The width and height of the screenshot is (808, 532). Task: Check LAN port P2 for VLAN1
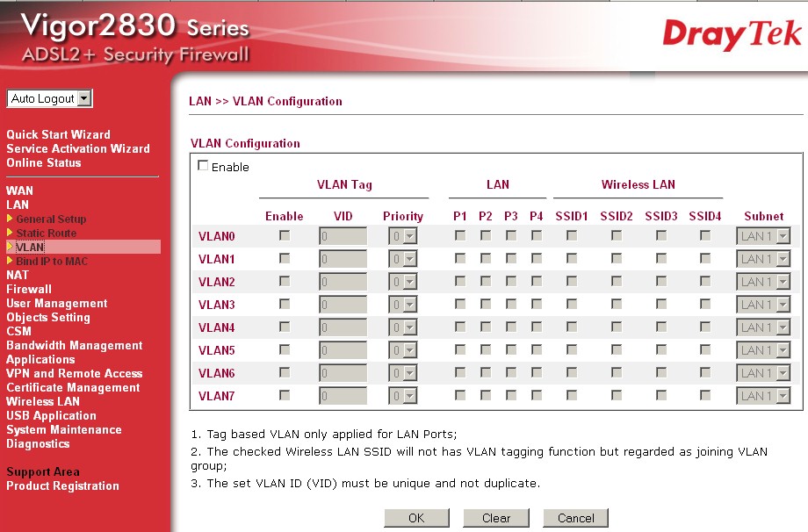click(486, 258)
